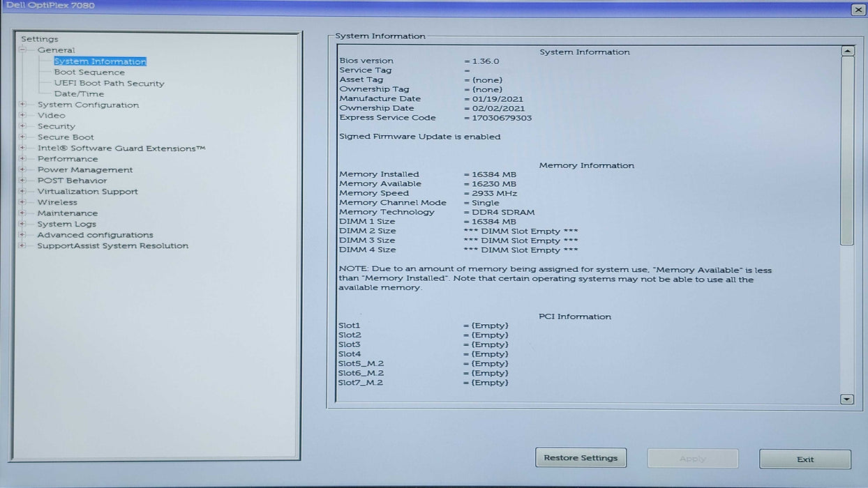Viewport: 868px width, 488px height.
Task: Select the POST Behavior label
Action: pos(72,181)
